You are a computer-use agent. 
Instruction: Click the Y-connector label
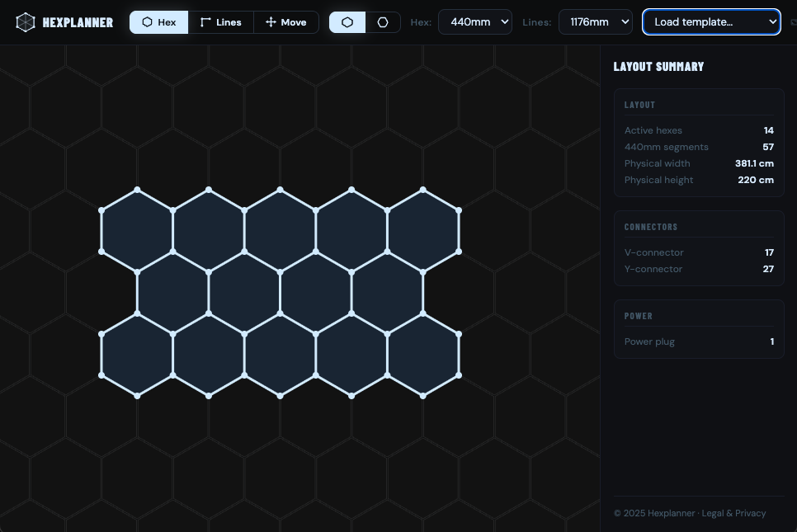click(x=653, y=269)
